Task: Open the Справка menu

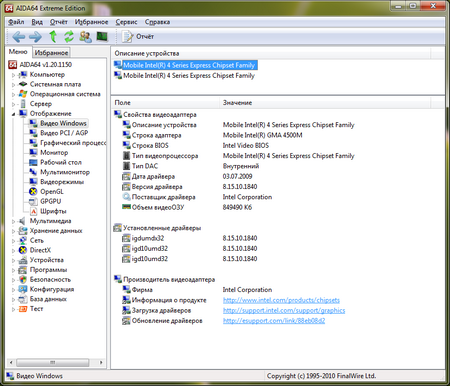Action: (157, 22)
